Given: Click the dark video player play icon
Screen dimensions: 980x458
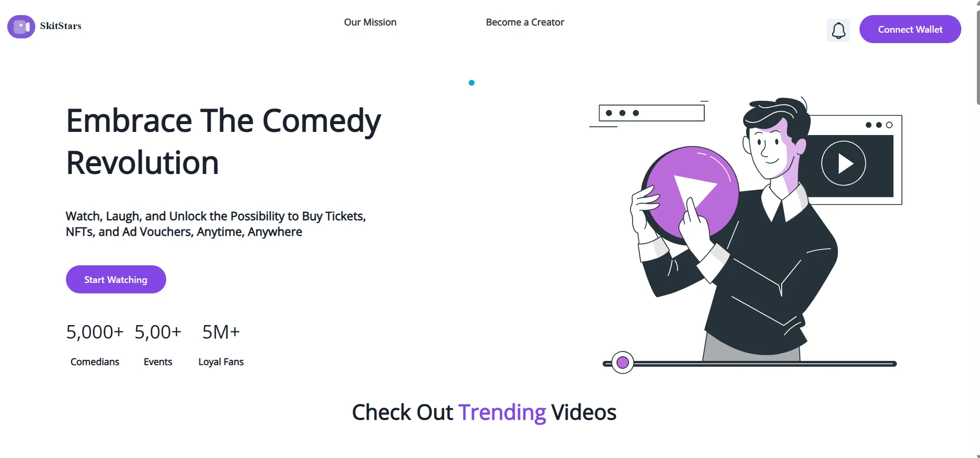Looking at the screenshot, I should click(843, 163).
